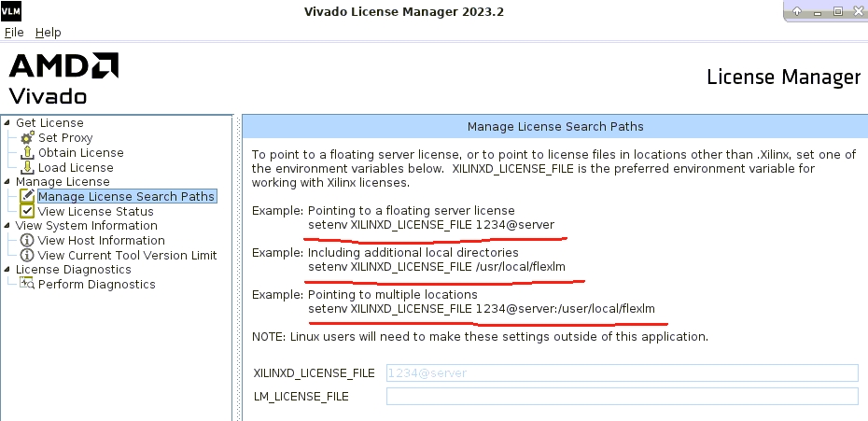This screenshot has height=421, width=868.
Task: Click the XILINXD_LICENSE_FILE input field
Action: click(x=623, y=372)
